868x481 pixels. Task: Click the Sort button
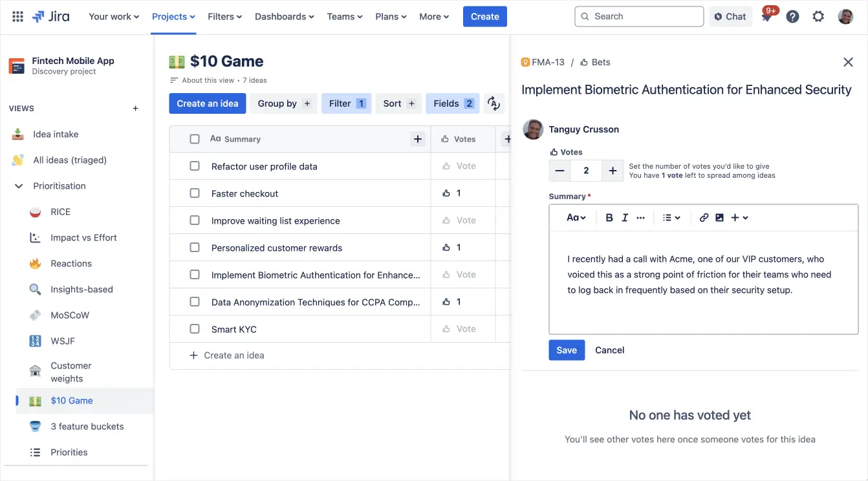click(398, 103)
